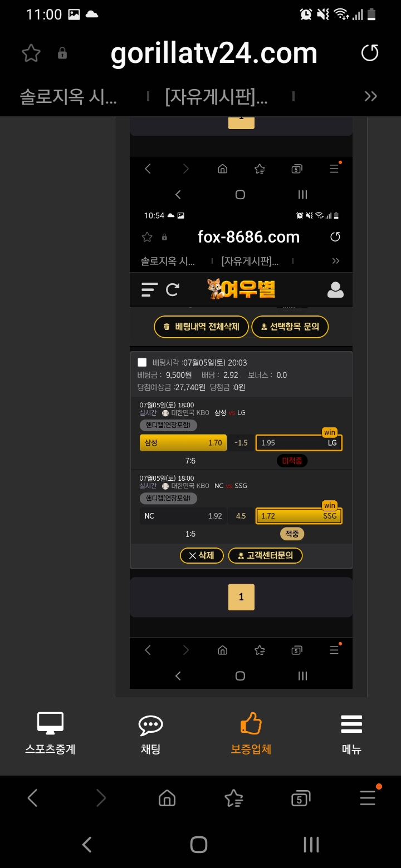Toggle the checkbox next to 베팅시각
This screenshot has height=868, width=401.
(x=142, y=362)
